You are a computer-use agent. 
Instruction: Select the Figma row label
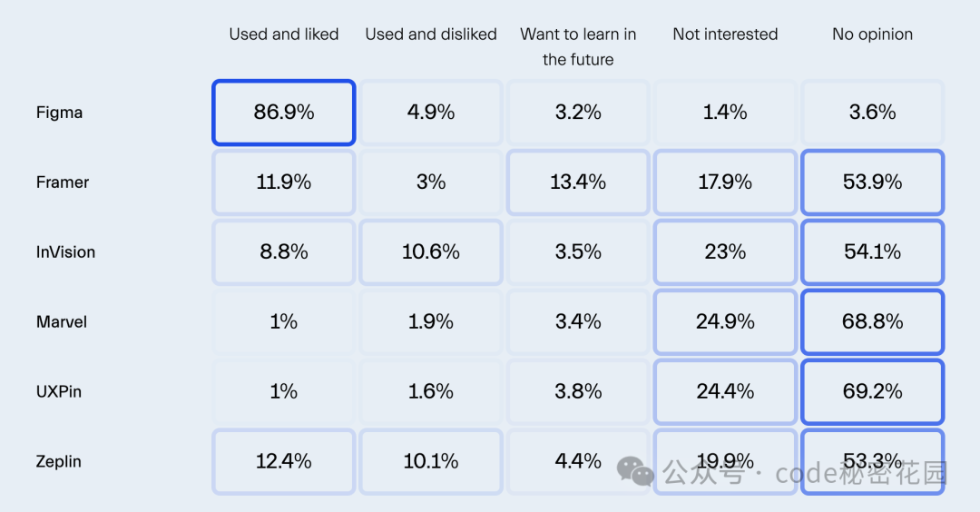click(x=59, y=113)
